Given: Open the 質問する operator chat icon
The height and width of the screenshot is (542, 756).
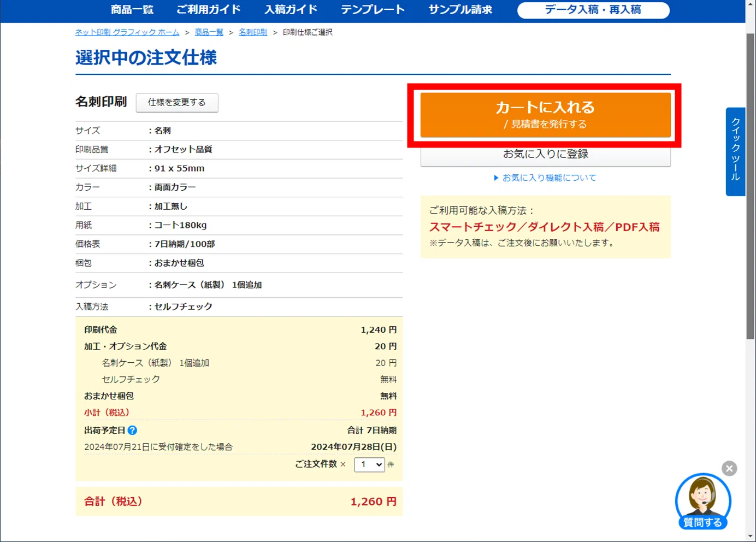Looking at the screenshot, I should pos(703,502).
